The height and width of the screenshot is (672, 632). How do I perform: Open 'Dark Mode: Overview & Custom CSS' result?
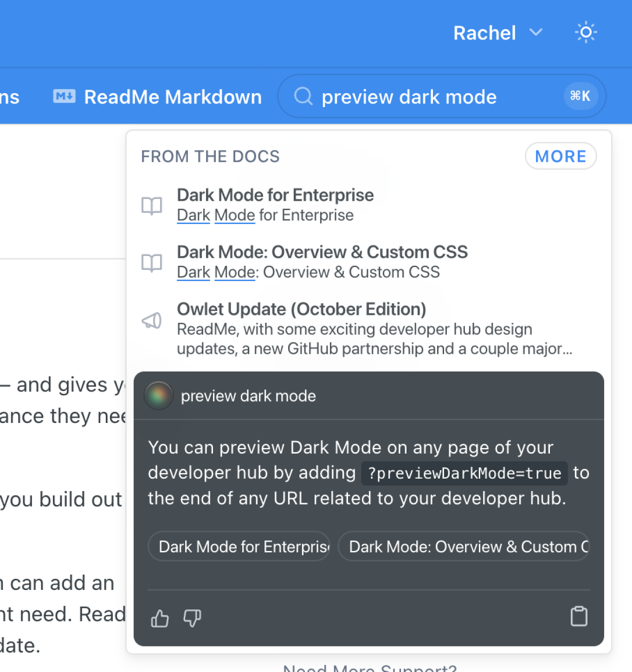coord(369,262)
